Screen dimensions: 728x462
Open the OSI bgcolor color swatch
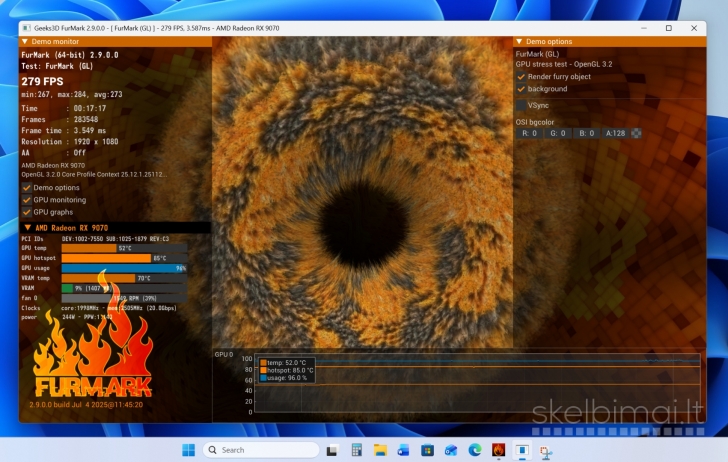click(636, 133)
